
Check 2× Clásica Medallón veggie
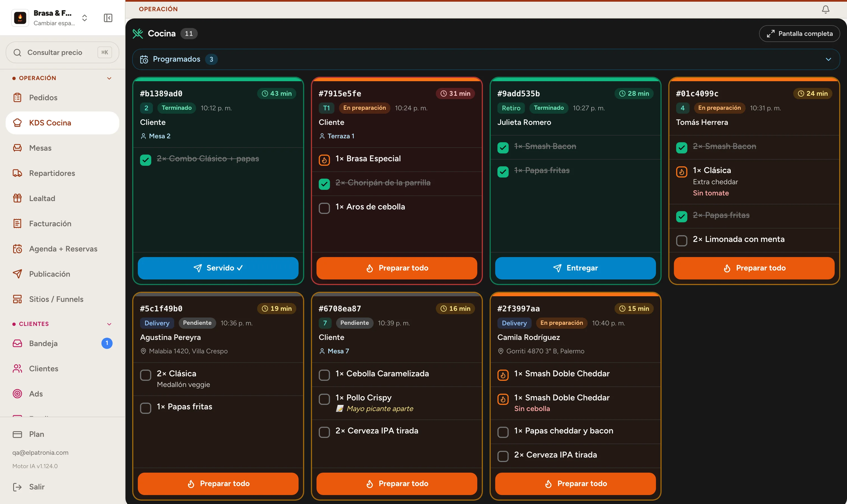point(145,375)
